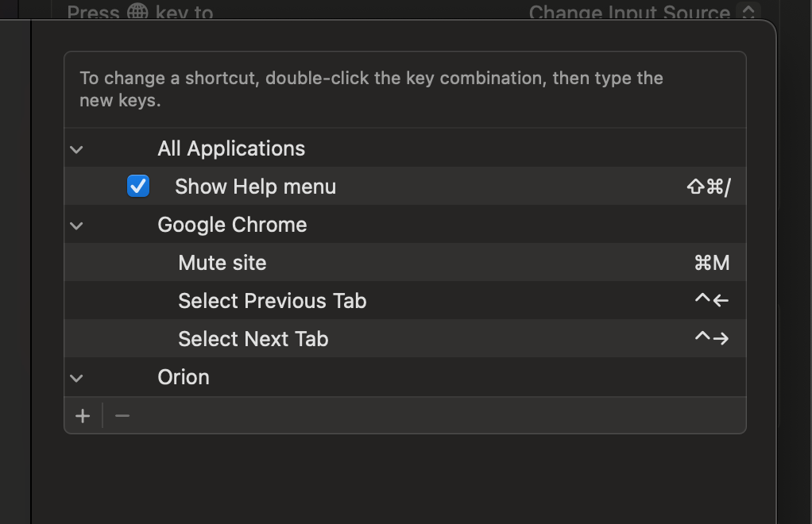Viewport: 812px width, 524px height.
Task: Click the plus button to add a shortcut
Action: pyautogui.click(x=83, y=416)
